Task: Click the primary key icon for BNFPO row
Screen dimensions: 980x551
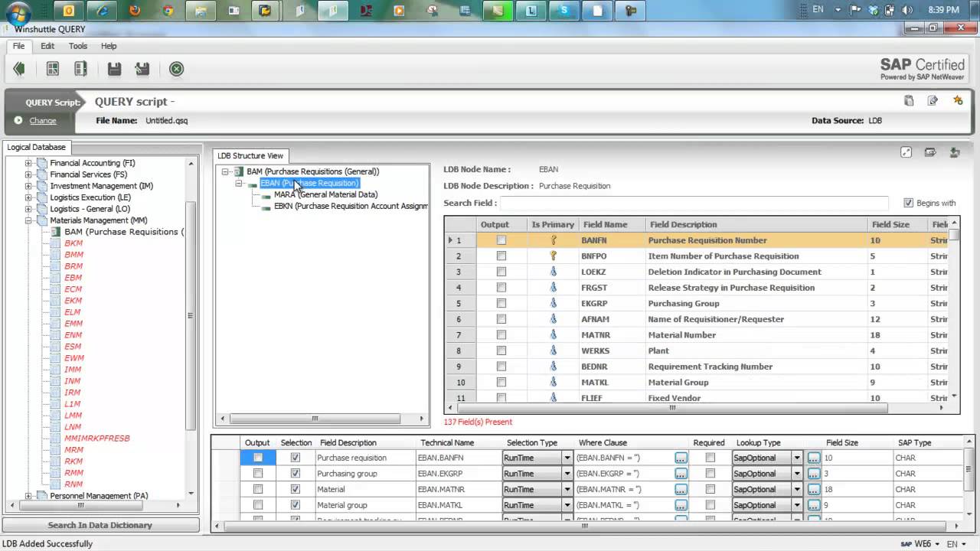Action: 554,256
